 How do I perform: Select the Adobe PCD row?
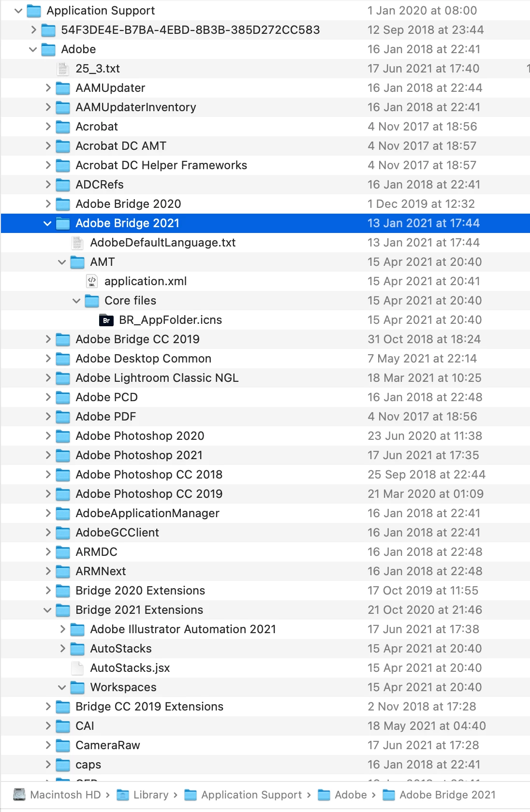pos(265,397)
